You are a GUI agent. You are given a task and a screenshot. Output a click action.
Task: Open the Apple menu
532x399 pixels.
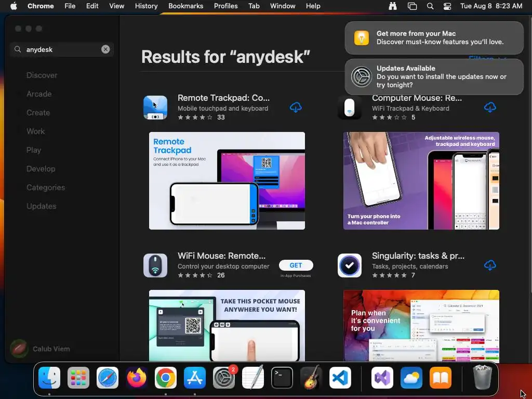tap(14, 6)
